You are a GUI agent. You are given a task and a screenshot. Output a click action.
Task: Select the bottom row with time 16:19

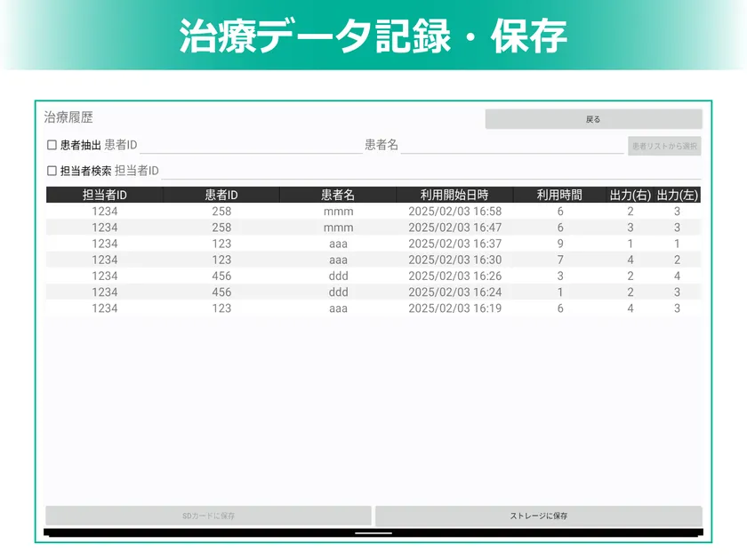click(x=373, y=308)
